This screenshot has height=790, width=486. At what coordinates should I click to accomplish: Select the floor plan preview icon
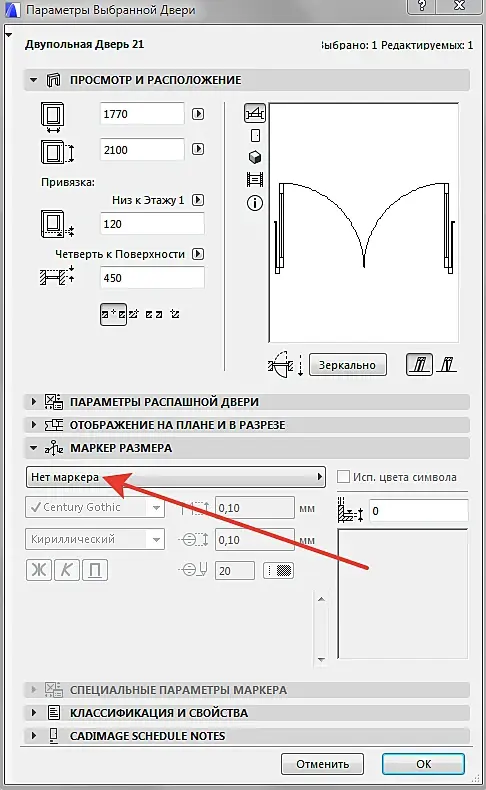coord(255,113)
